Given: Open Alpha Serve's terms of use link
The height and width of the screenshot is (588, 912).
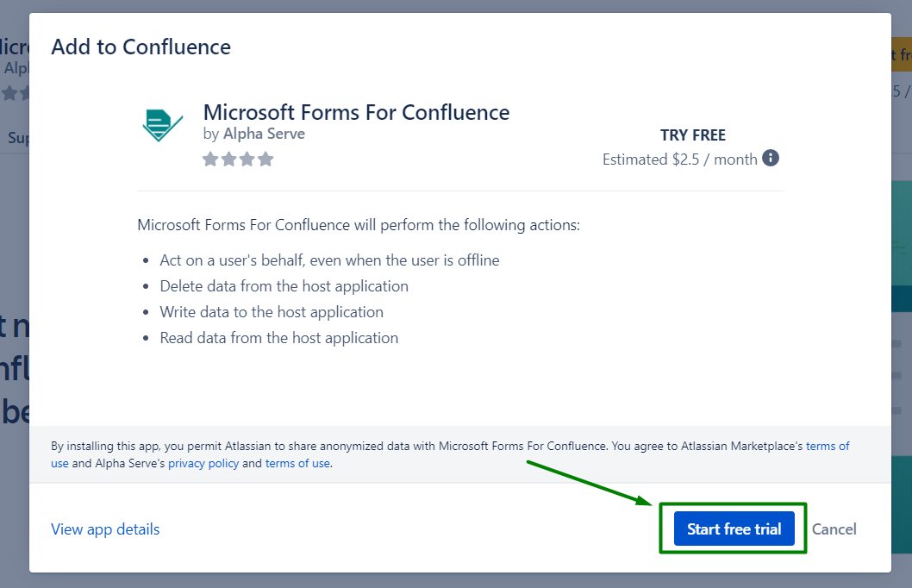Looking at the screenshot, I should click(297, 463).
